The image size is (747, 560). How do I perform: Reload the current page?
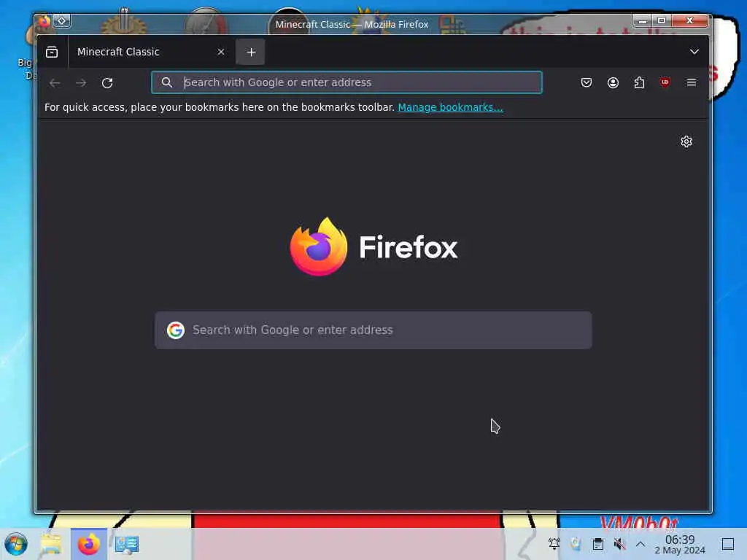tap(107, 83)
